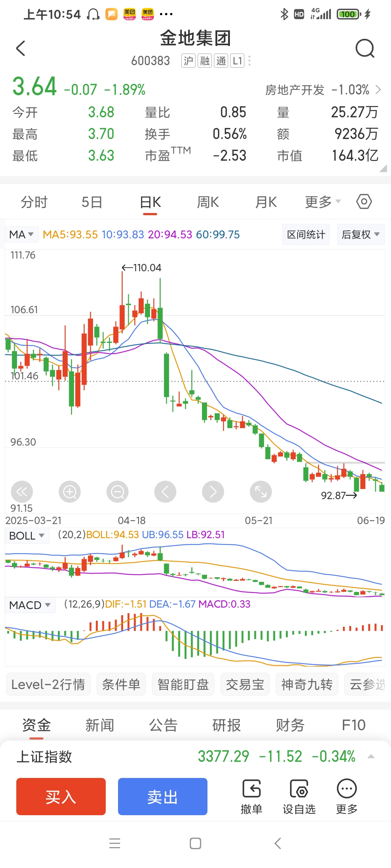Image resolution: width=391 pixels, height=868 pixels.
Task: Tap the Android recent apps menu icon
Action: (115, 843)
